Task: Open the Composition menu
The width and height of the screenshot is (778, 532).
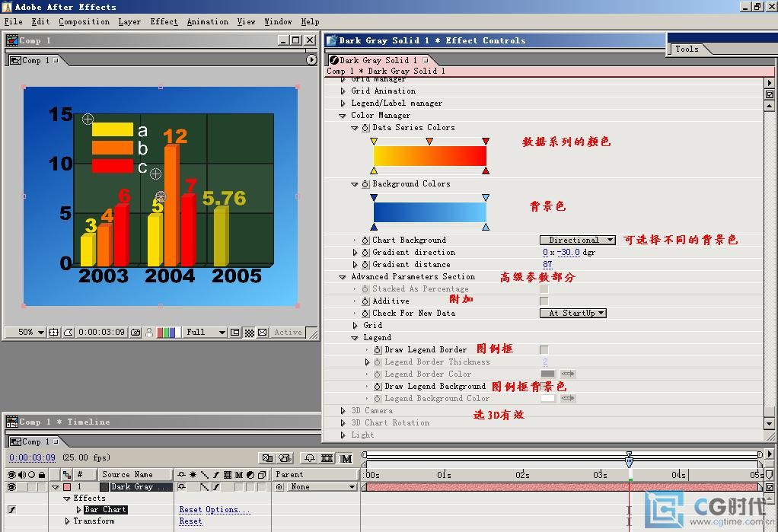Action: (x=84, y=22)
